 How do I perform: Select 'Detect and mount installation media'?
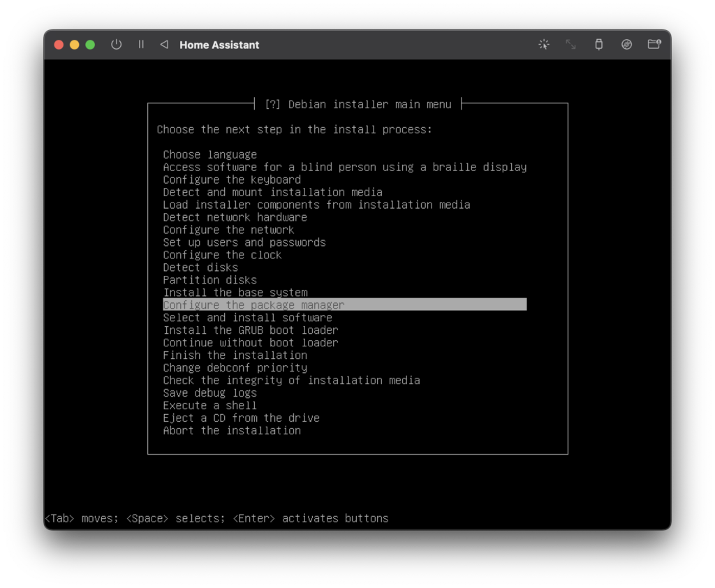pos(273,192)
